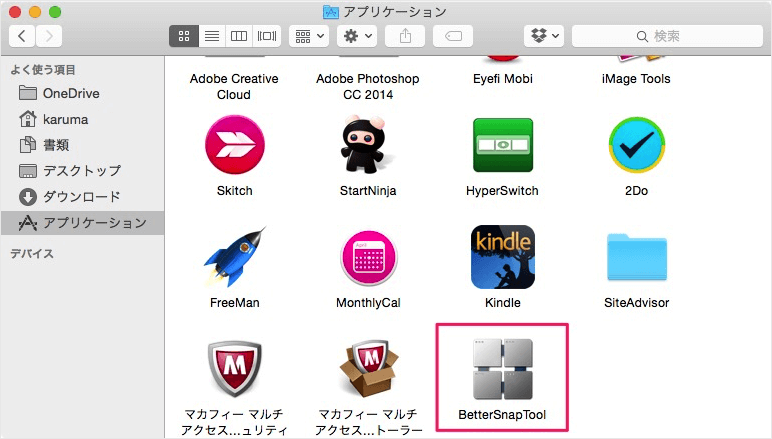Click the StartNinja name label
772x439 pixels.
click(x=368, y=191)
